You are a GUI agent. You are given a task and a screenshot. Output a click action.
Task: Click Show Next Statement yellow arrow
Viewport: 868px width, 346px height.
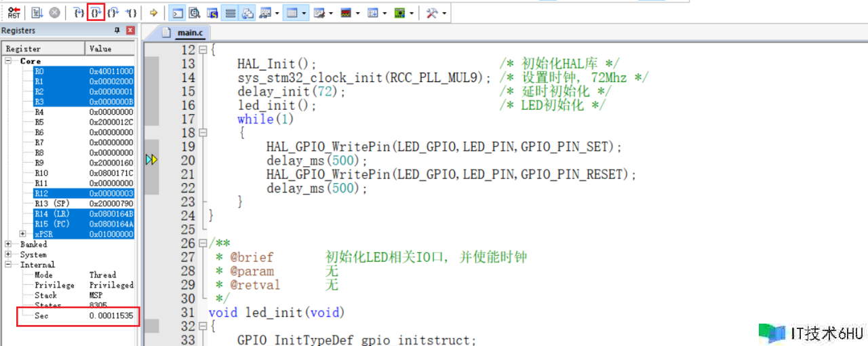tap(154, 12)
